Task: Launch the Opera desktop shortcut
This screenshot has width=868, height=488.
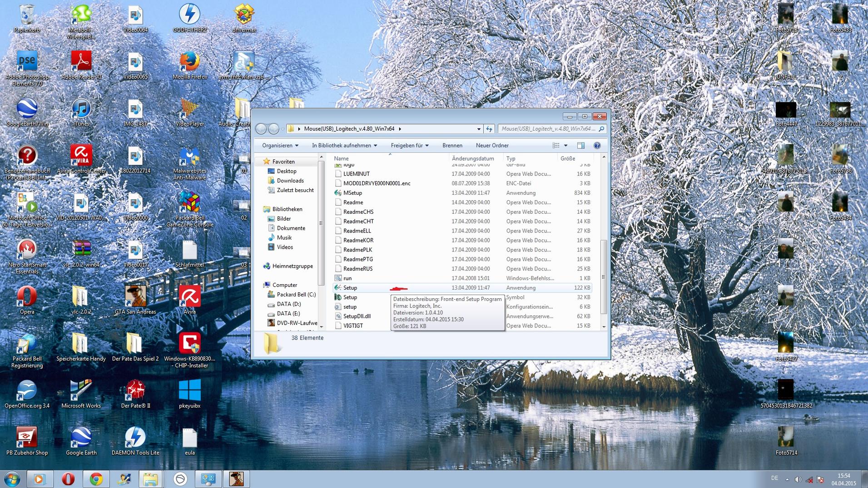Action: (27, 300)
